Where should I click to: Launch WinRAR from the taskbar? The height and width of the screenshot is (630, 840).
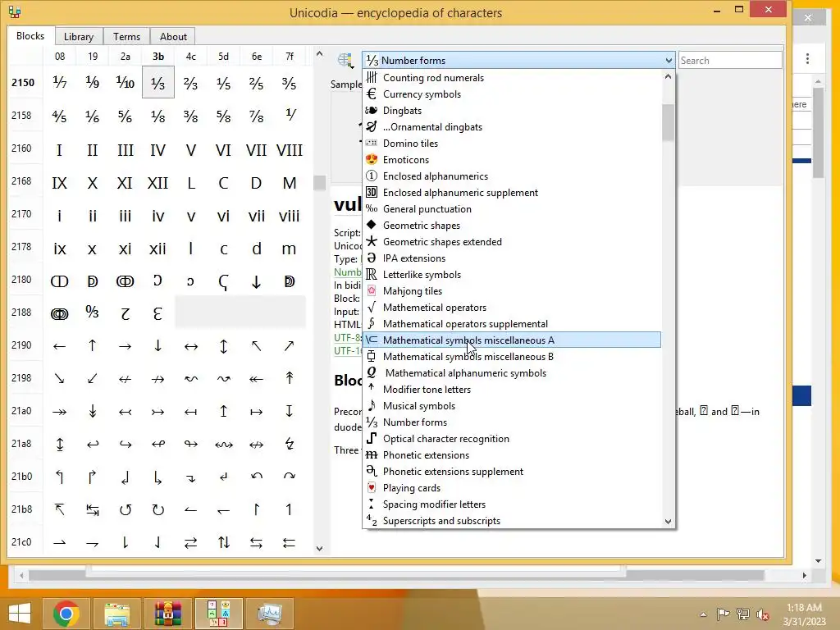click(167, 613)
